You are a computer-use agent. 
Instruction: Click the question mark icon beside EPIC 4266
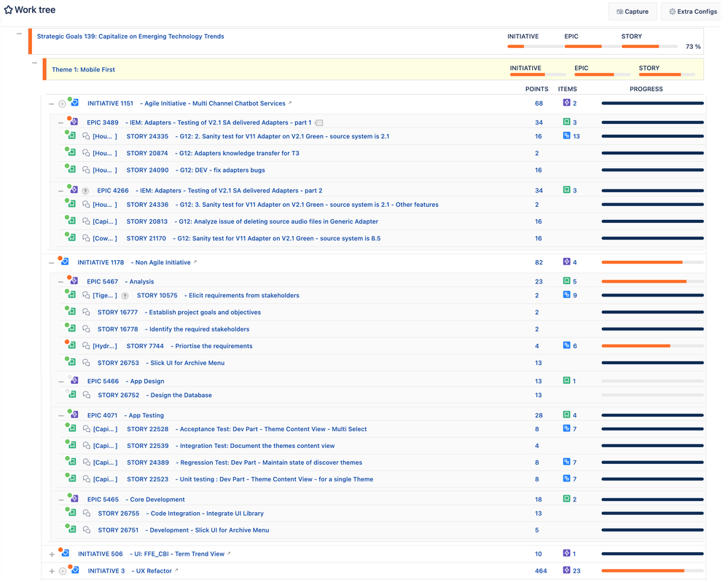pos(86,191)
